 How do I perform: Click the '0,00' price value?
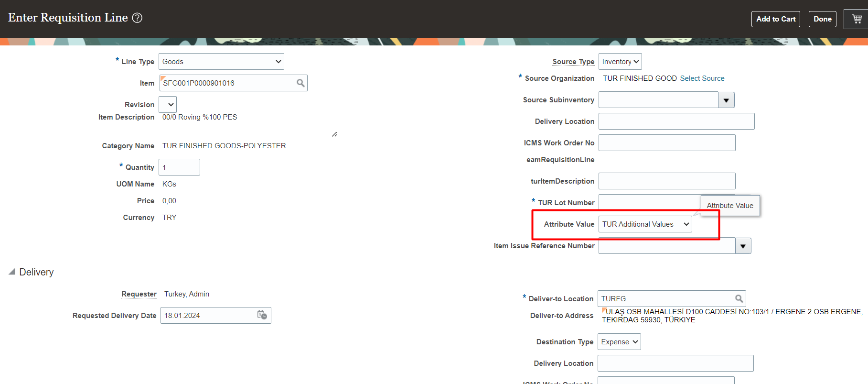(x=169, y=201)
